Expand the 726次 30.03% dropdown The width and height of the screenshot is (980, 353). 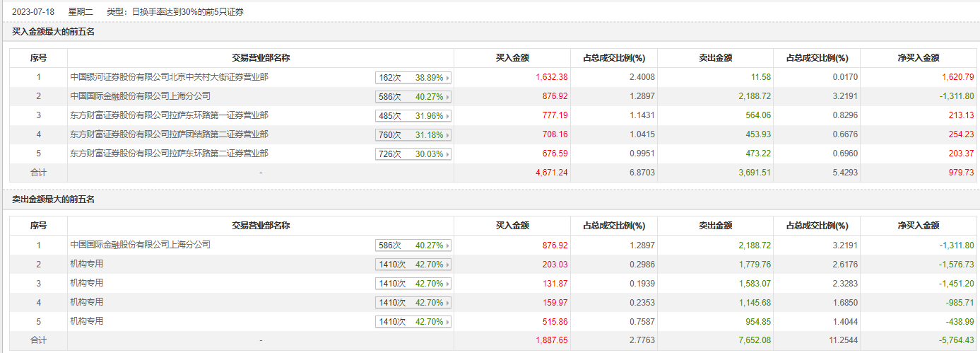413,154
